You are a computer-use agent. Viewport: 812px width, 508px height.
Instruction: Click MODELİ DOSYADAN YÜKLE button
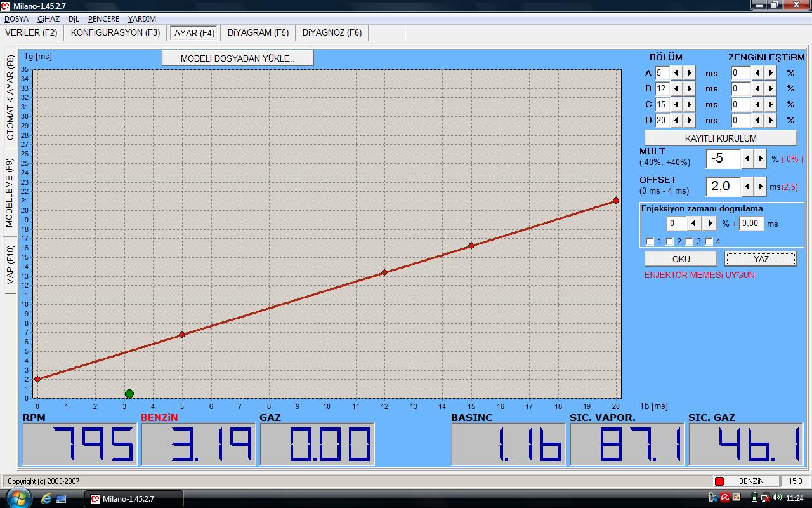pyautogui.click(x=238, y=58)
